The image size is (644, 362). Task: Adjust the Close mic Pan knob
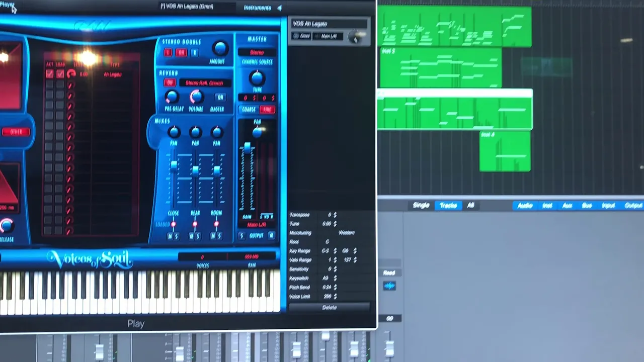click(x=174, y=132)
